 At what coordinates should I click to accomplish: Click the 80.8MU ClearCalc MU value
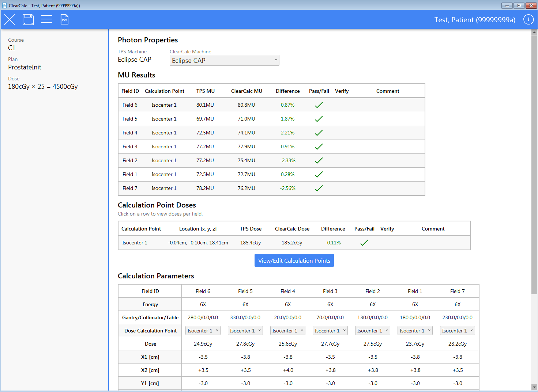pos(247,105)
